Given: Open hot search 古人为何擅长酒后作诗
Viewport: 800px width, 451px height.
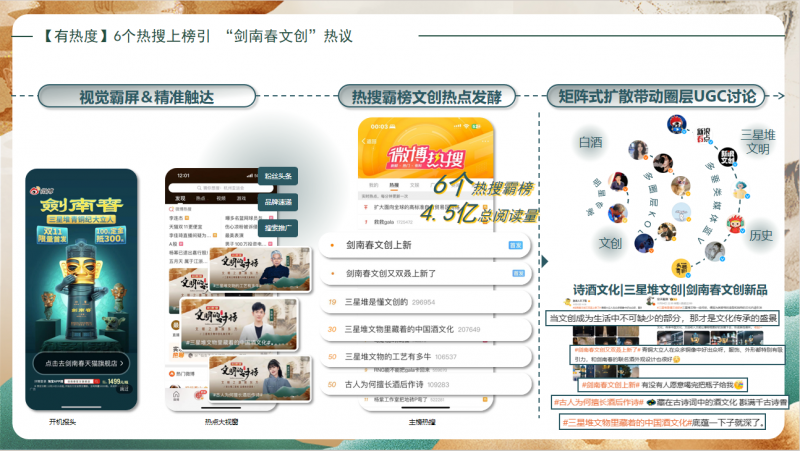Looking at the screenshot, I should click(x=426, y=384).
